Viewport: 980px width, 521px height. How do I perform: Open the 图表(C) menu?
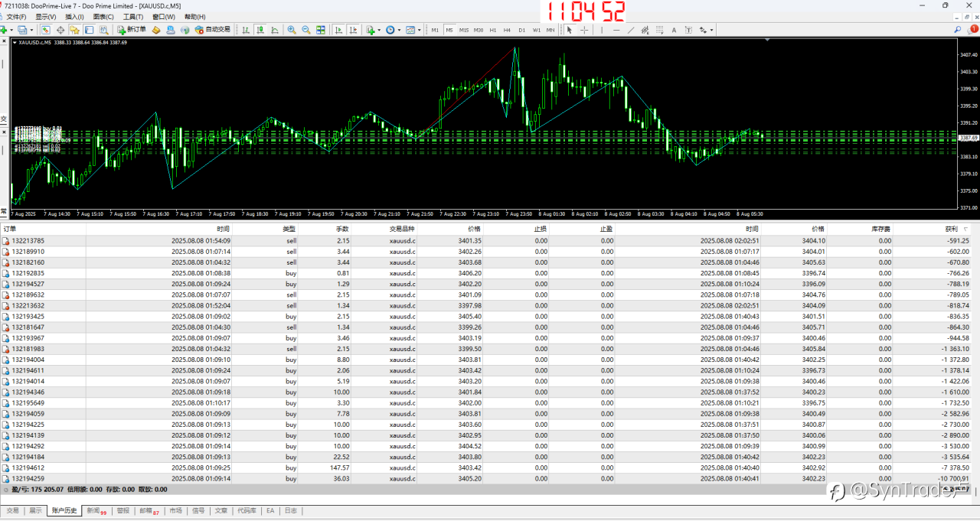coord(103,17)
